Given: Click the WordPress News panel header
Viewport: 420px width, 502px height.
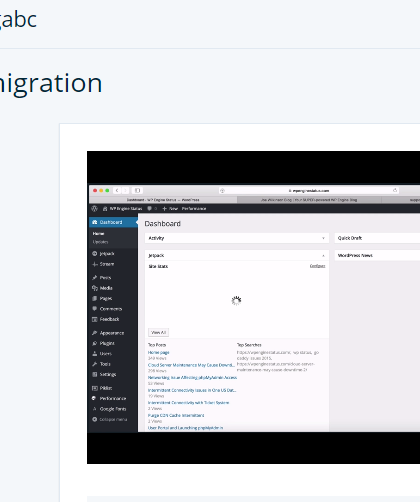Looking at the screenshot, I should point(377,255).
